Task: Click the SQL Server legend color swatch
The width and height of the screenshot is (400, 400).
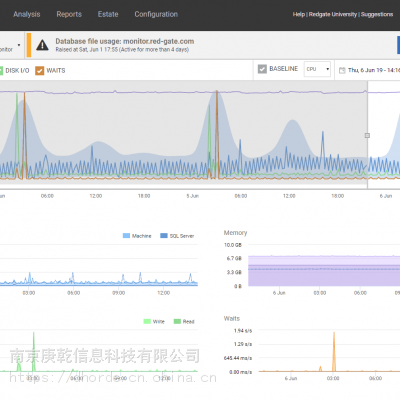Action: click(164, 236)
